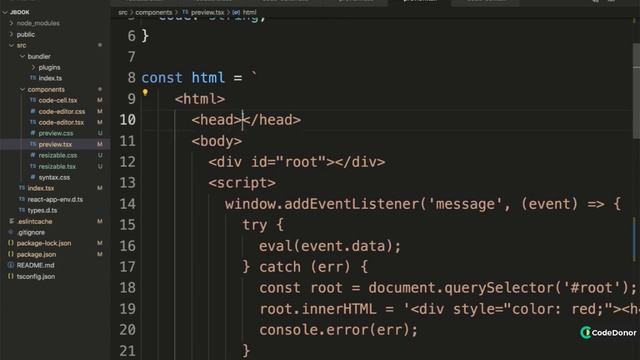
Task: Expand the node_modules folder
Action: [11, 23]
